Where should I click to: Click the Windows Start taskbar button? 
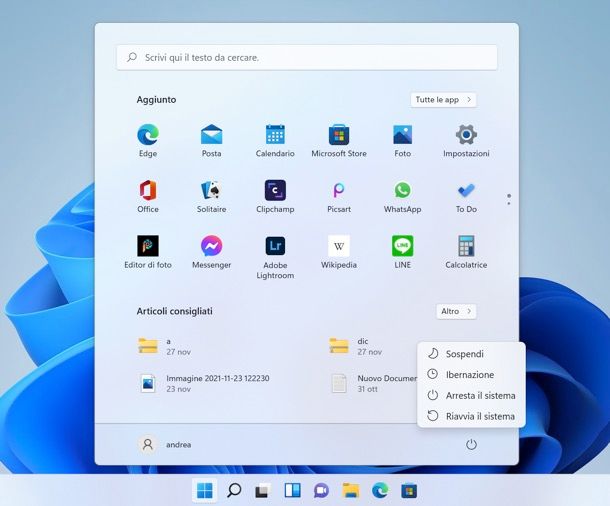click(205, 490)
